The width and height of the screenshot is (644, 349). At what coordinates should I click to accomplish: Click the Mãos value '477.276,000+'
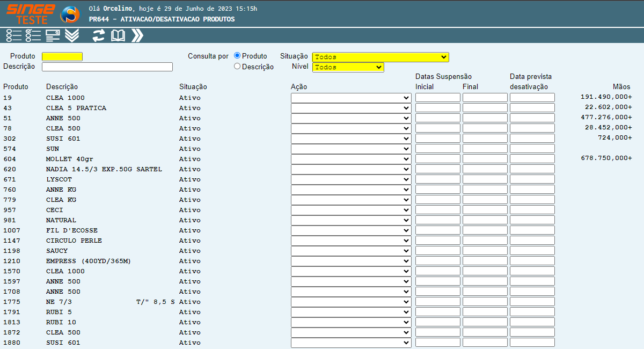(x=606, y=117)
